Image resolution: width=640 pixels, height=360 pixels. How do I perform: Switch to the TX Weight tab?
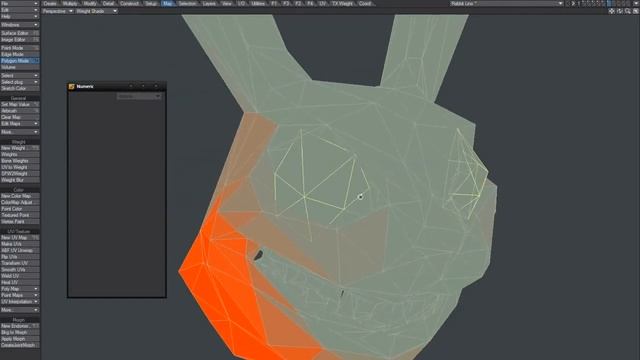pyautogui.click(x=342, y=3)
